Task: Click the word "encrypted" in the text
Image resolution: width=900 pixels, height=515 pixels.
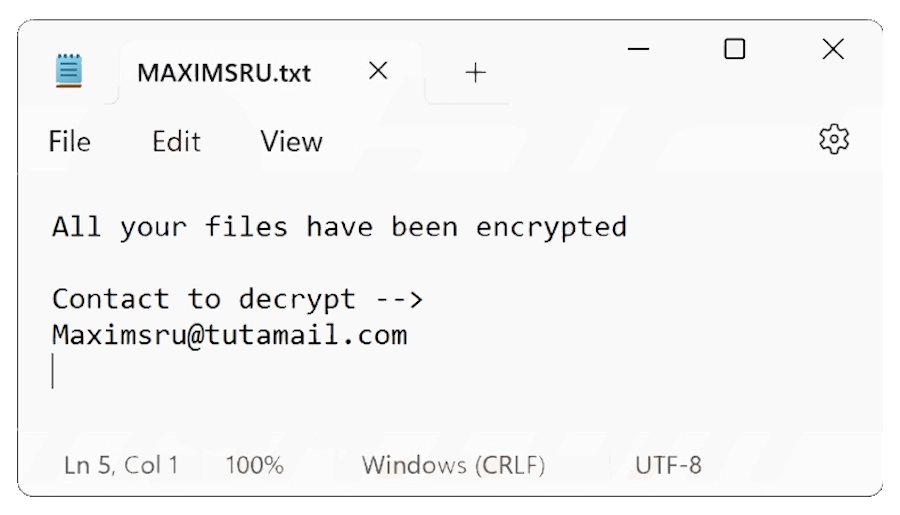Action: pos(551,227)
